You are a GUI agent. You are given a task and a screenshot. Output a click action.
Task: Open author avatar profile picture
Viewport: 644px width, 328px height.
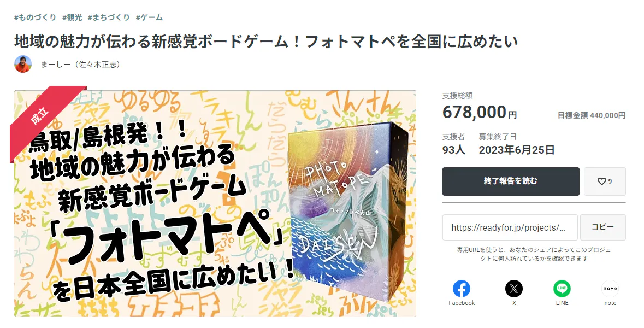[x=23, y=64]
